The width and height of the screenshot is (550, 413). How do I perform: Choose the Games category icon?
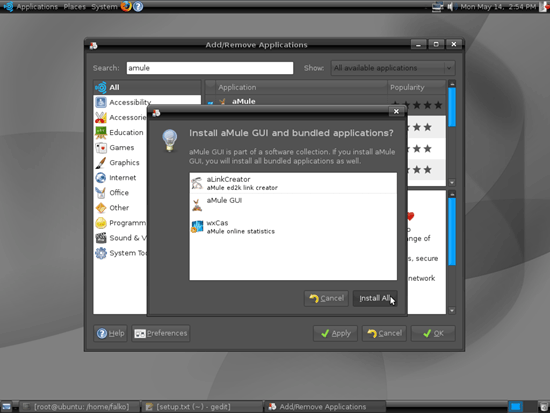[x=101, y=148]
